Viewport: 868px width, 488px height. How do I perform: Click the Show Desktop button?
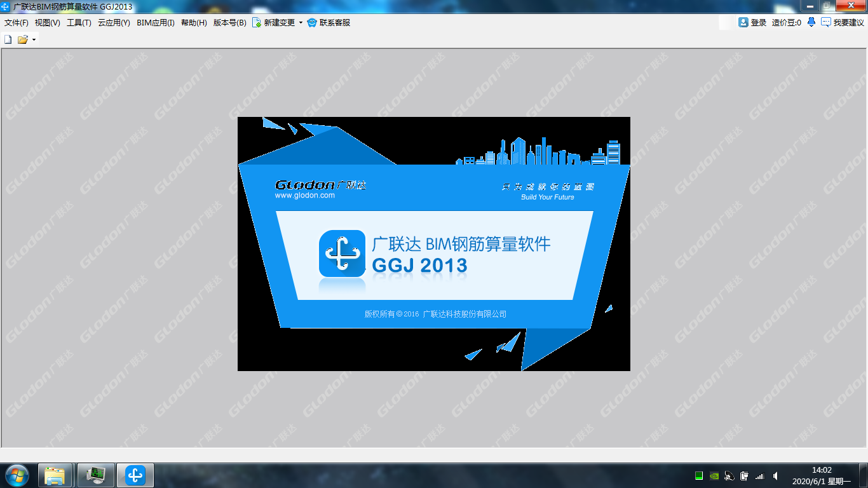(864, 475)
